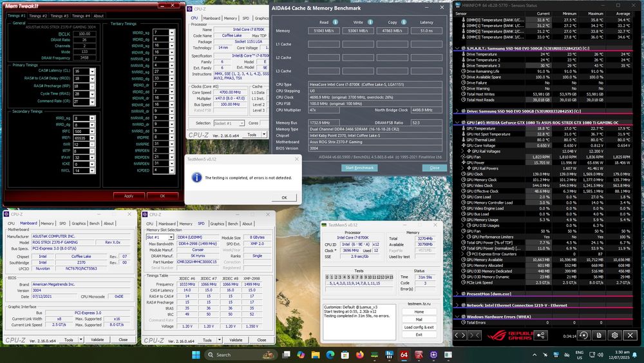
Task: Switch to HWiNFO blue taskbar icon
Action: pyautogui.click(x=390, y=355)
